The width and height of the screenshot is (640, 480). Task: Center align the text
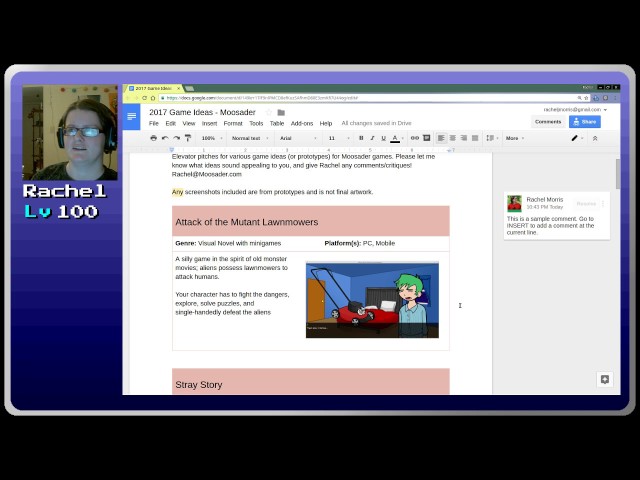coord(453,138)
